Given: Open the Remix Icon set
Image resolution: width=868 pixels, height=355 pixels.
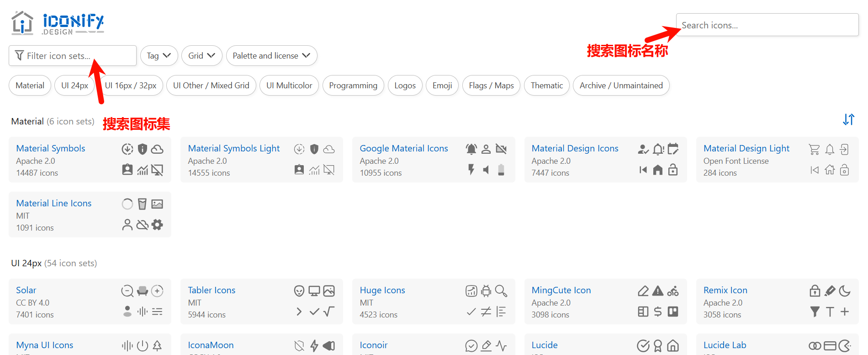Looking at the screenshot, I should click(x=725, y=290).
